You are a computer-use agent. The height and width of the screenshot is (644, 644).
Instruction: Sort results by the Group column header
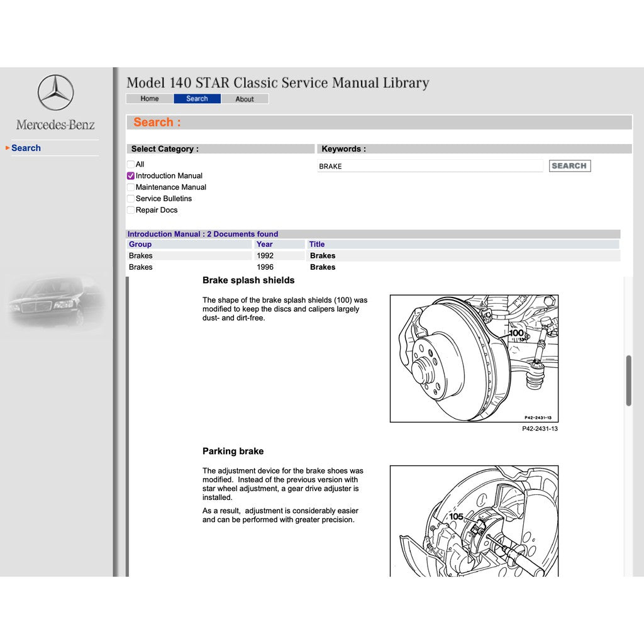(140, 244)
